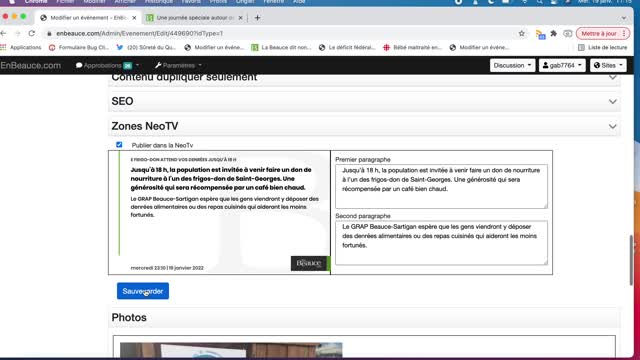Open the Applications bookmark

[21, 47]
